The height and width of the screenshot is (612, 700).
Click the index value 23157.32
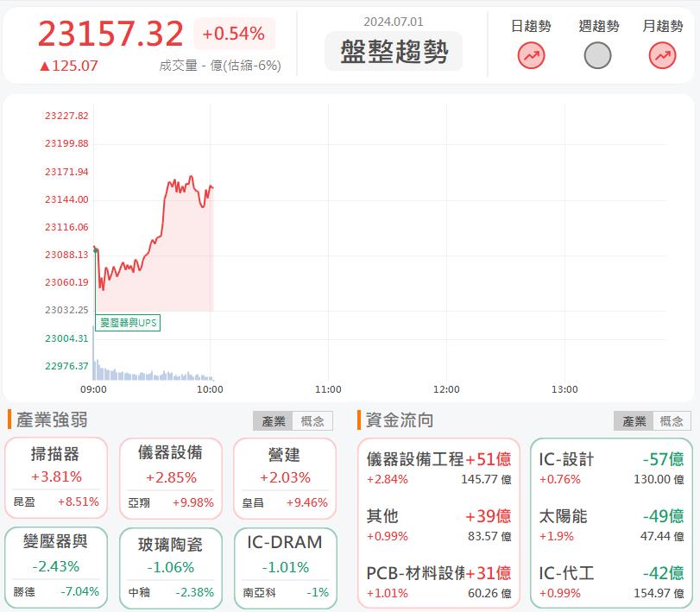click(110, 34)
